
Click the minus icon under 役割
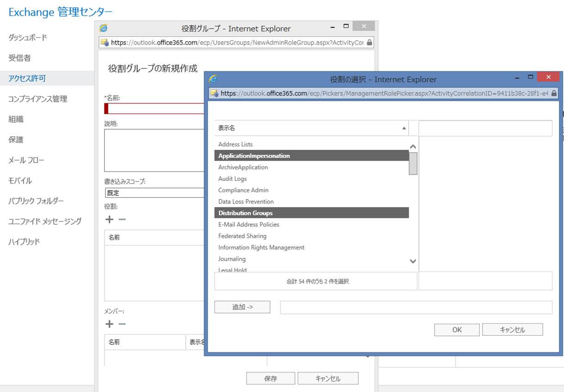(x=122, y=219)
